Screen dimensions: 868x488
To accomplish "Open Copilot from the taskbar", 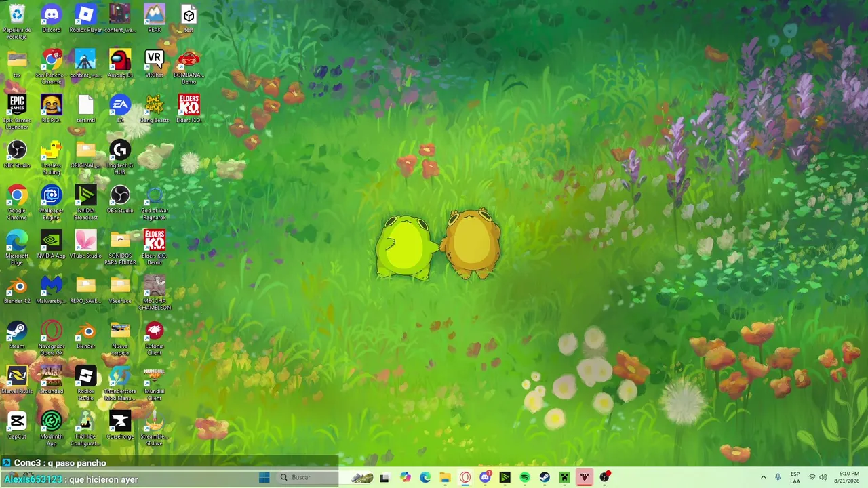I will coord(406,477).
